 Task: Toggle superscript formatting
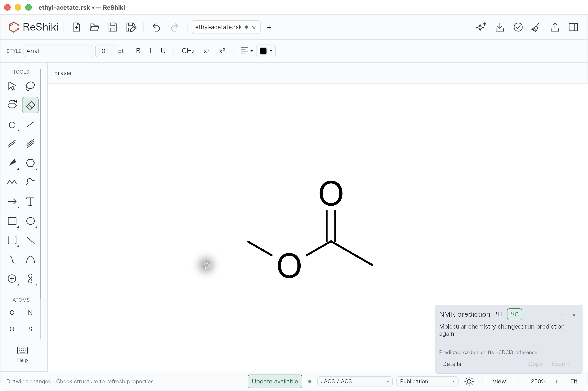click(222, 51)
